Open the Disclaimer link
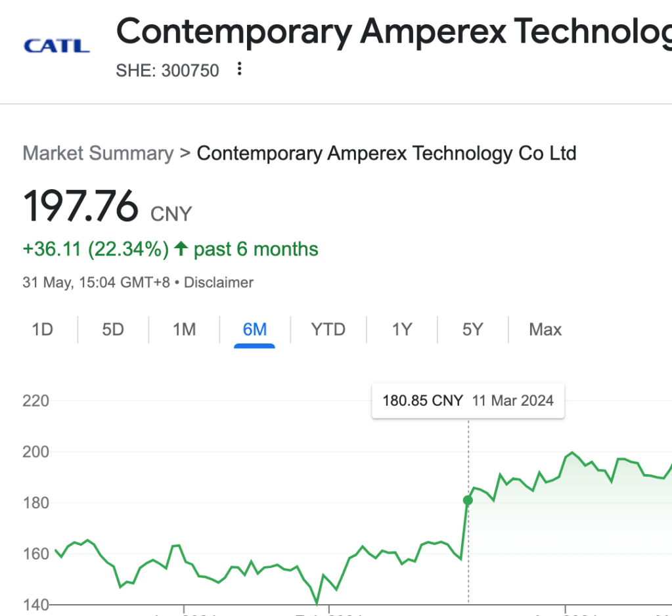The image size is (672, 616). [x=219, y=283]
